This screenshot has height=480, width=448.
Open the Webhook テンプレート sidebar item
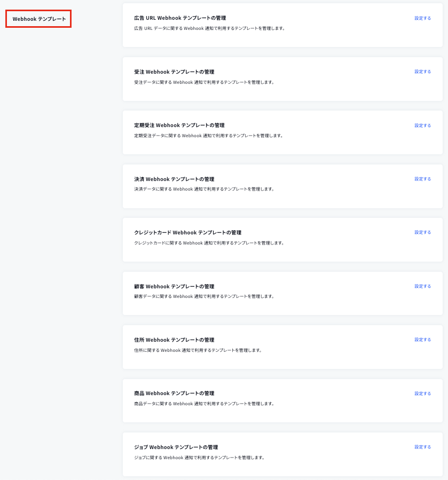pos(39,19)
